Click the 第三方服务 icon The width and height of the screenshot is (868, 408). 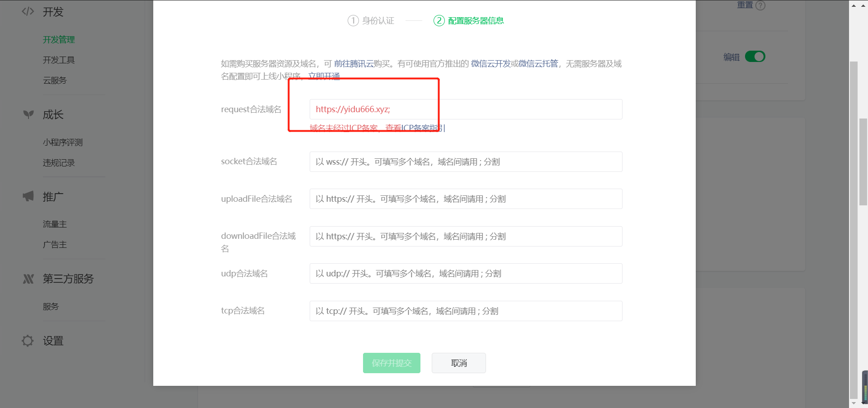tap(28, 279)
